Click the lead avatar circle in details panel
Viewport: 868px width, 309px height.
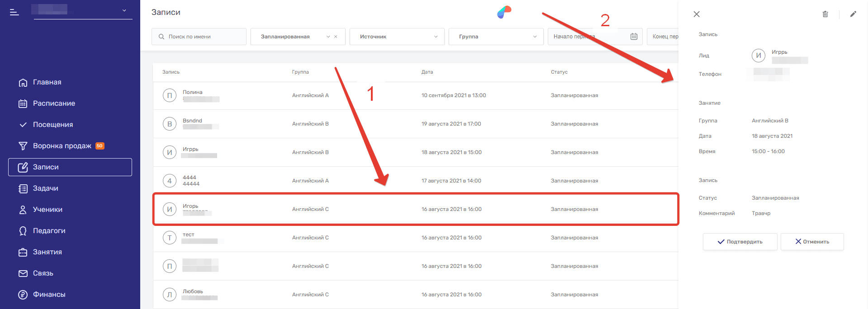(x=759, y=56)
